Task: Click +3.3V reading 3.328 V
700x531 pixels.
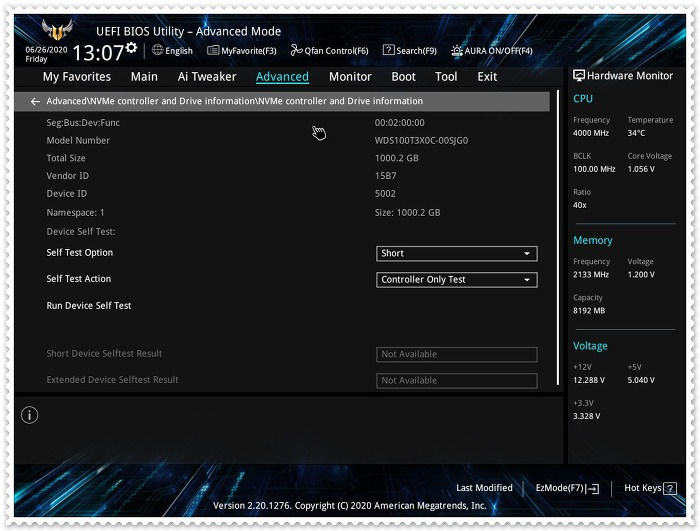Action: [x=587, y=416]
